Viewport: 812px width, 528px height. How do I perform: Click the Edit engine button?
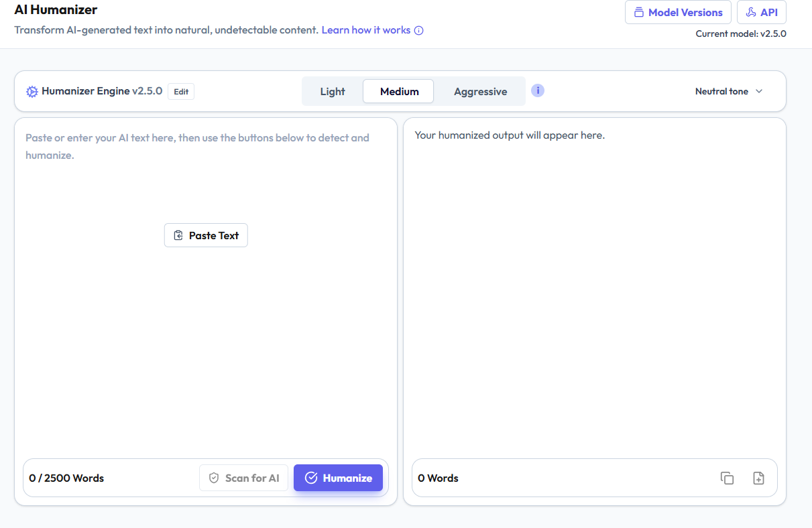coord(181,92)
